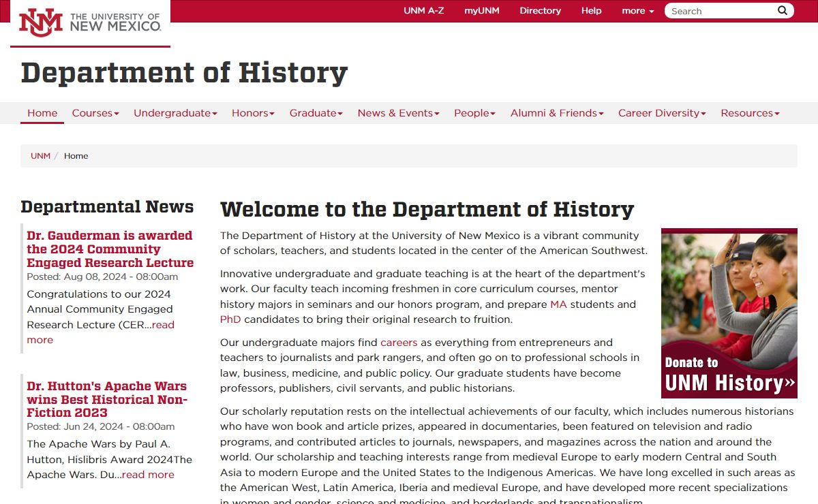Open the Directory link
The image size is (818, 504).
tap(540, 10)
